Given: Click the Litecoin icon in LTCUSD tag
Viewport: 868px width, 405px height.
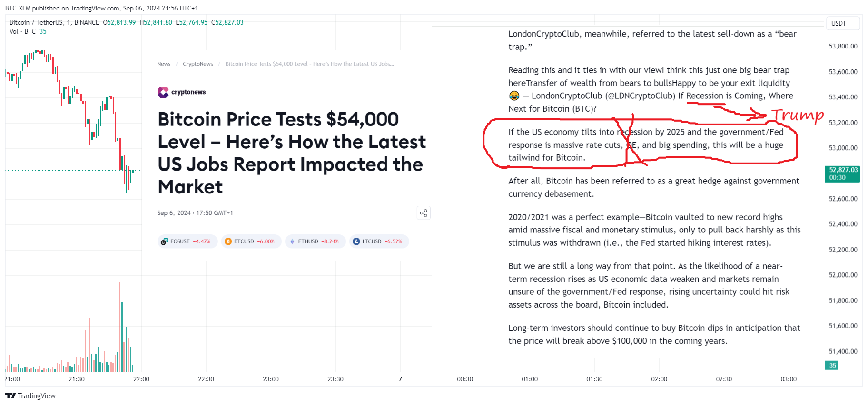Looking at the screenshot, I should point(356,241).
